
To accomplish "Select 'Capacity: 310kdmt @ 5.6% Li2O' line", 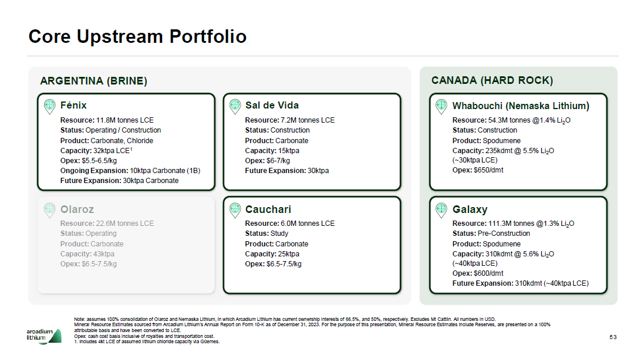I will click(503, 254).
